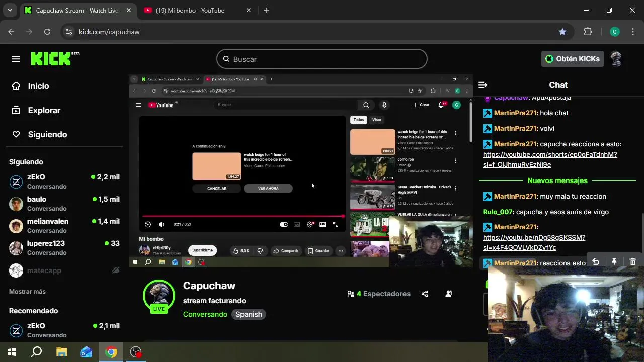Open melianvalen's channel in following list

click(x=64, y=225)
